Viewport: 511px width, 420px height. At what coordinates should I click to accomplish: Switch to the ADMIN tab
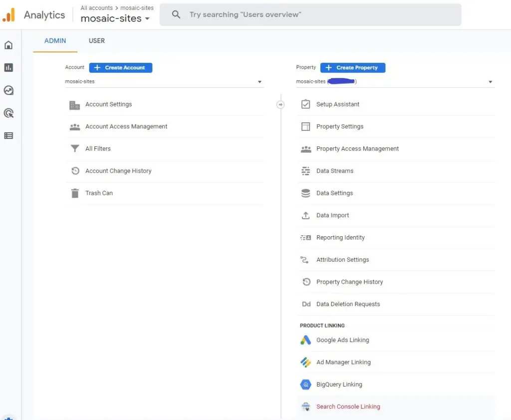tap(55, 41)
